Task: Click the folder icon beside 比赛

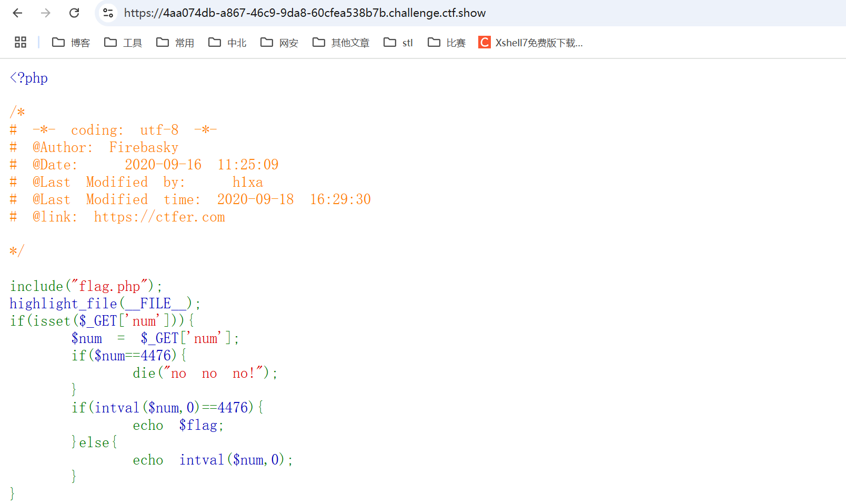Action: (434, 42)
